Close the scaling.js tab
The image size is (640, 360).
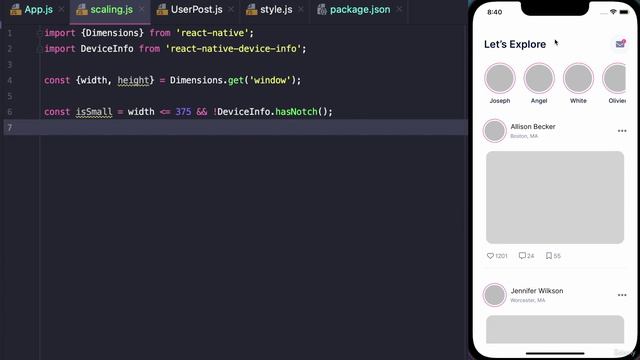(x=142, y=9)
